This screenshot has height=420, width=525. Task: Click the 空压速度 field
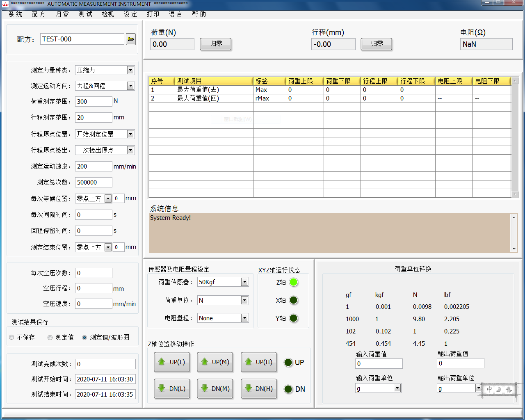pos(94,304)
